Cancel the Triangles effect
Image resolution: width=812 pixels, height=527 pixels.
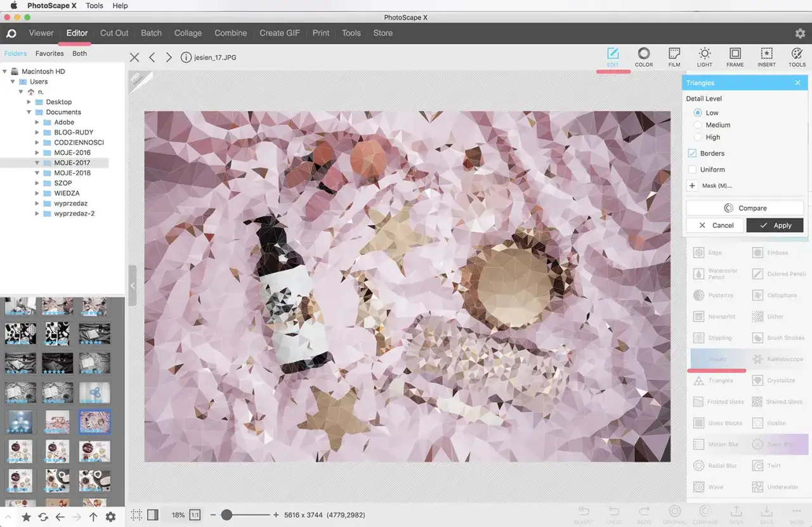click(715, 225)
